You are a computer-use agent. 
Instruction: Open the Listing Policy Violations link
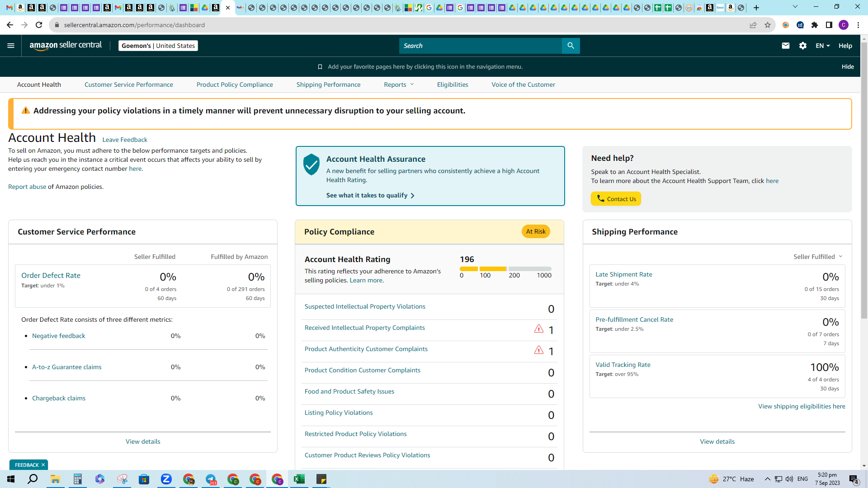(x=339, y=413)
